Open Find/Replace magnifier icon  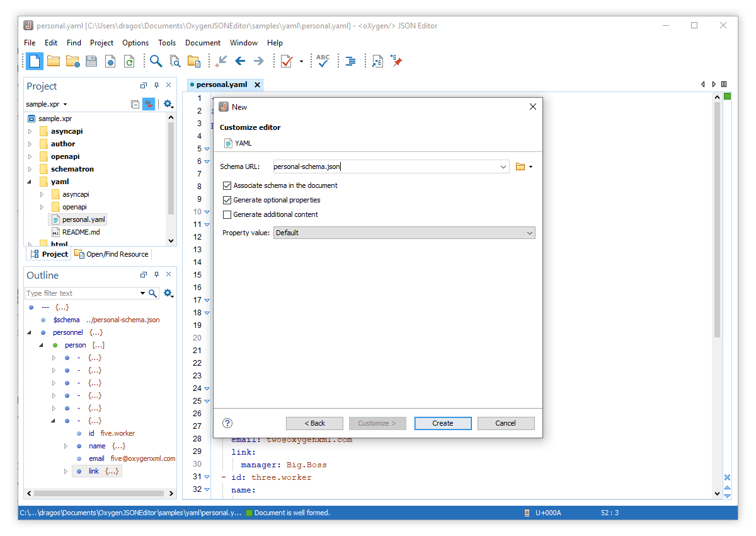tap(156, 61)
